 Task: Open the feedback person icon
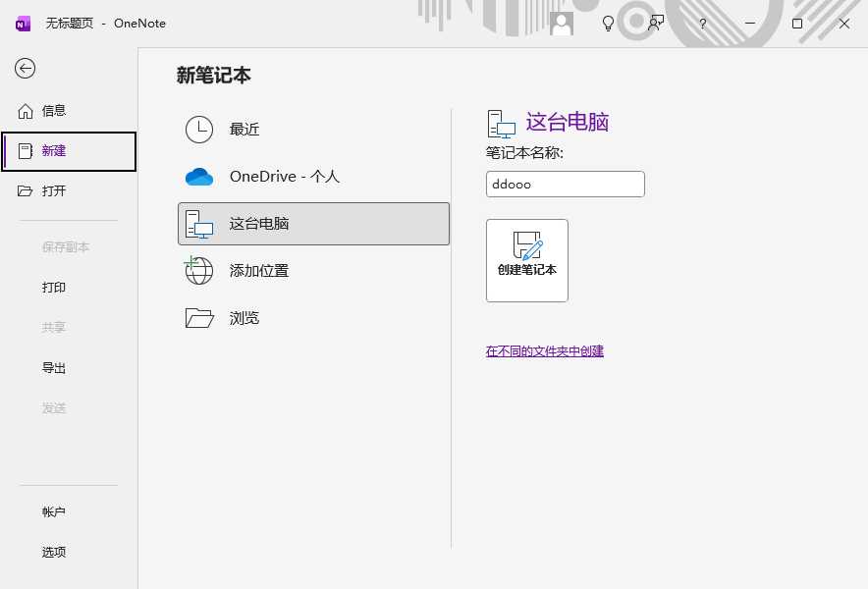click(x=656, y=24)
